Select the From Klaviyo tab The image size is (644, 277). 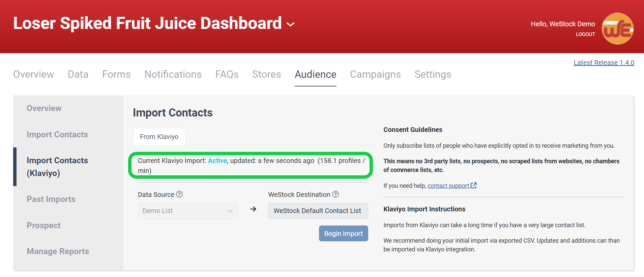tap(159, 137)
